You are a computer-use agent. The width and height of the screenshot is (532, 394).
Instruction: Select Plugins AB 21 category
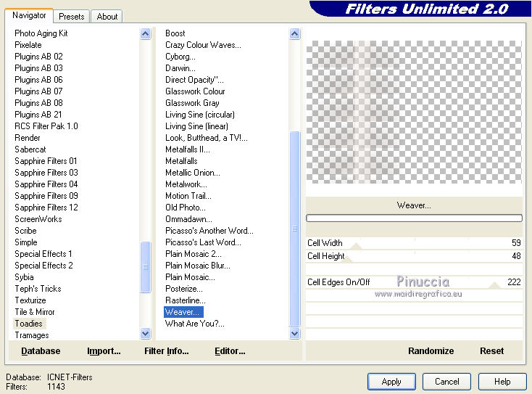[38, 115]
